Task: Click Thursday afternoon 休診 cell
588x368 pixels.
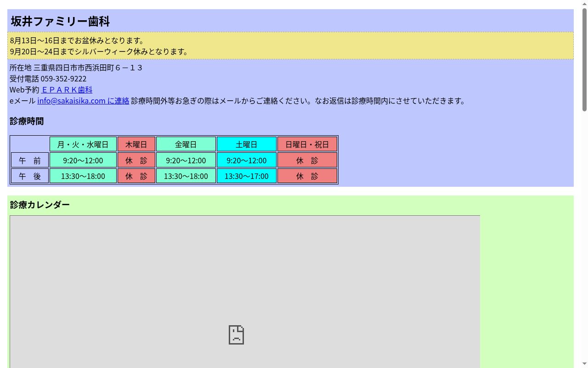Action: (136, 176)
